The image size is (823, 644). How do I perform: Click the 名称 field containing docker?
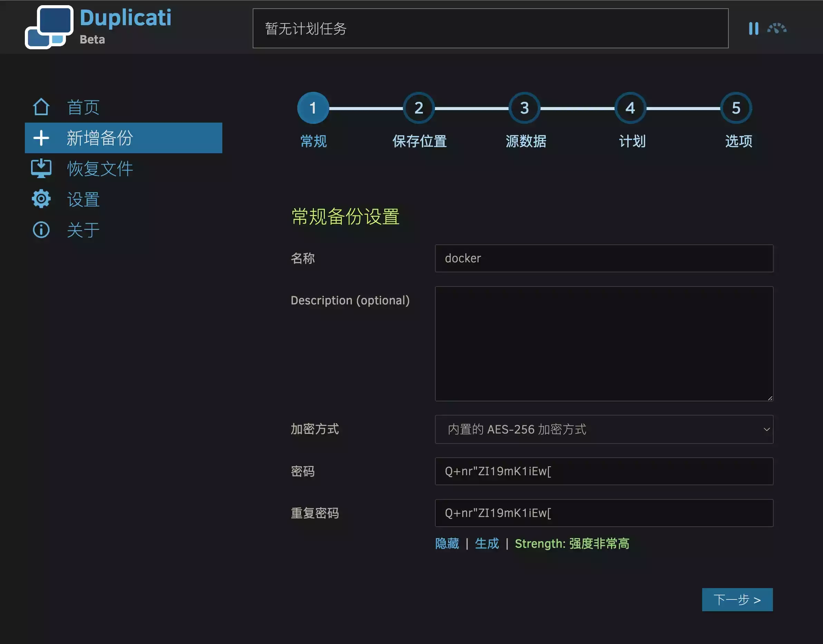pyautogui.click(x=604, y=258)
